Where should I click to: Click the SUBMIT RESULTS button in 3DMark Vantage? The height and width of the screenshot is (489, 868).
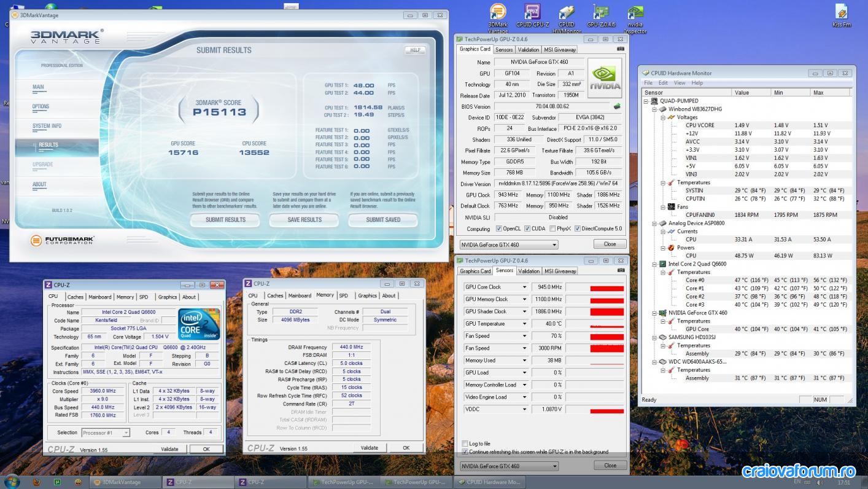tap(225, 220)
